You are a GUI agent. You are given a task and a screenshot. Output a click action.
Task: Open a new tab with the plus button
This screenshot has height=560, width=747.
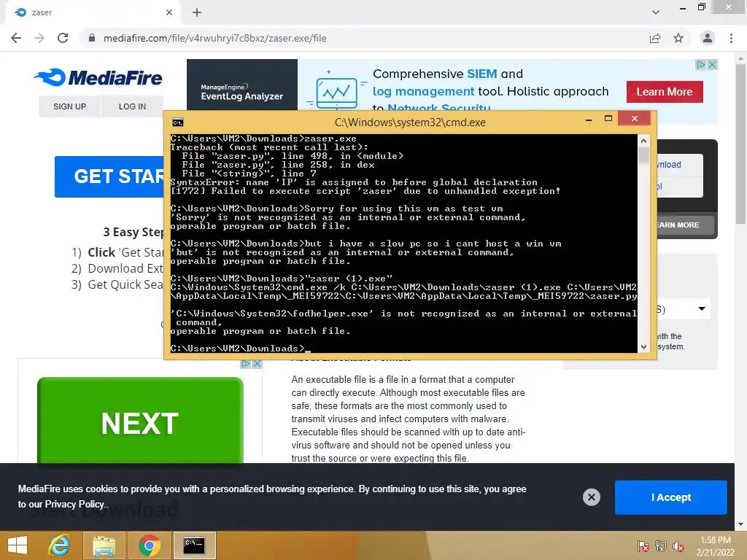[x=197, y=12]
